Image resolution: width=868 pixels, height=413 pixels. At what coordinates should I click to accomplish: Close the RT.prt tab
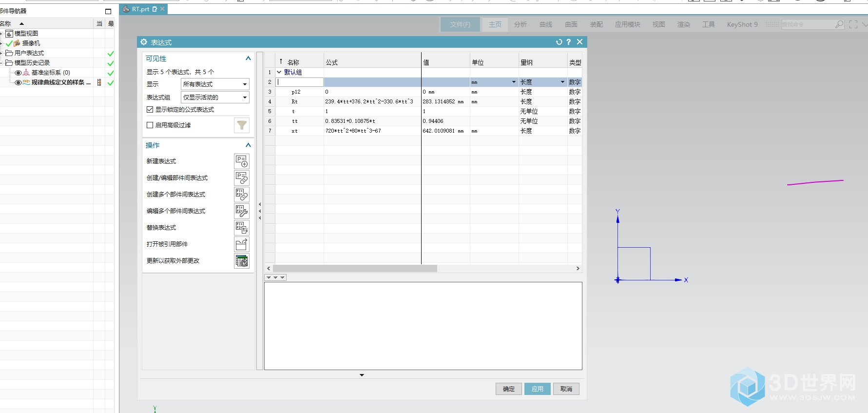tap(163, 9)
